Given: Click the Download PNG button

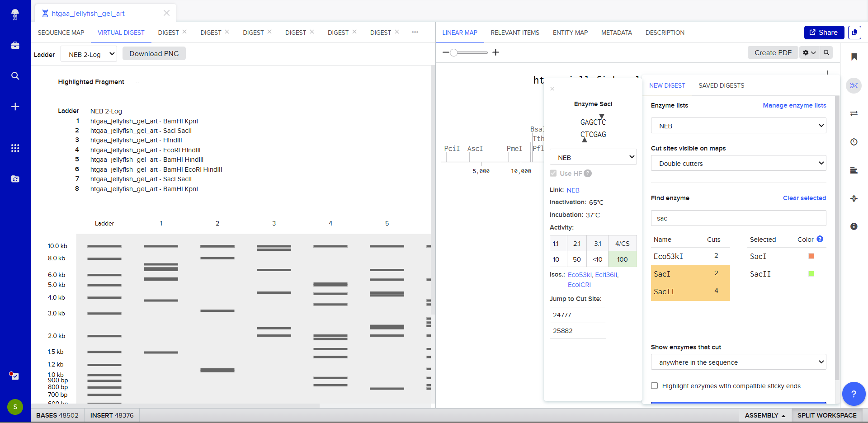Looking at the screenshot, I should click(x=154, y=54).
